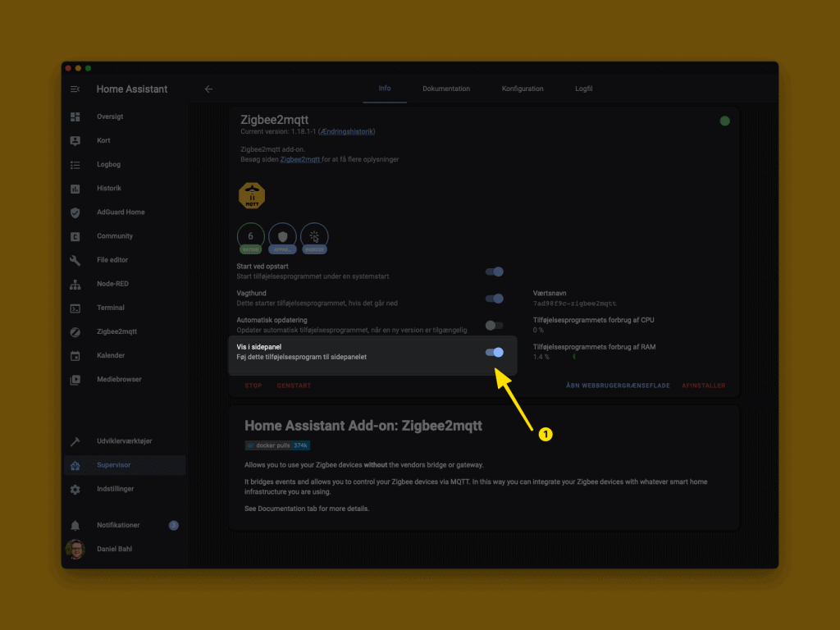The width and height of the screenshot is (840, 630).
Task: Click the Mediebrowser play icon
Action: click(75, 380)
